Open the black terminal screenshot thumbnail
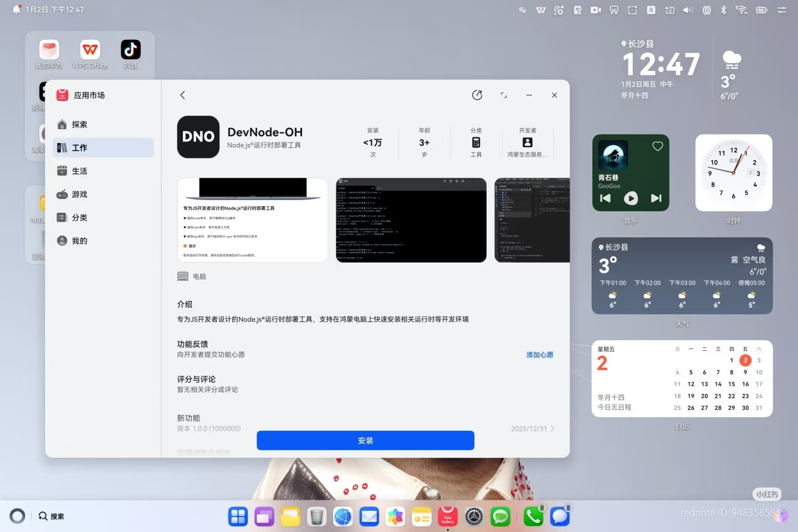 click(x=411, y=220)
